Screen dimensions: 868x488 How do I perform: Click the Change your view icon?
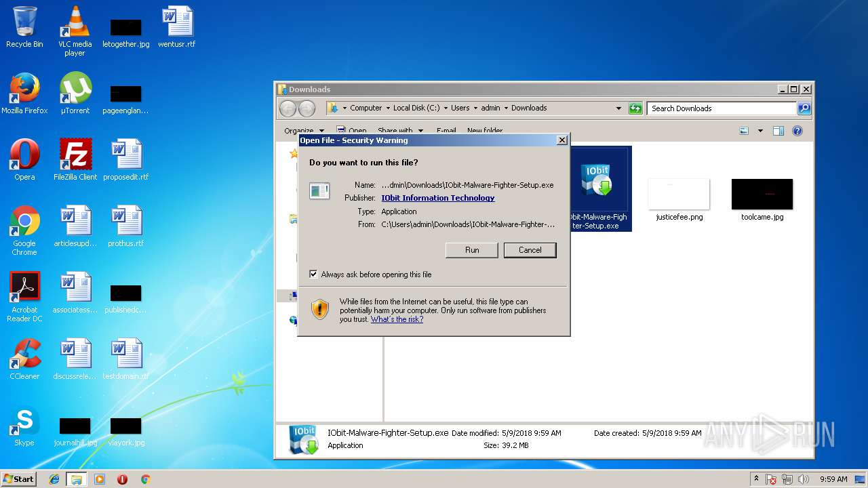744,131
